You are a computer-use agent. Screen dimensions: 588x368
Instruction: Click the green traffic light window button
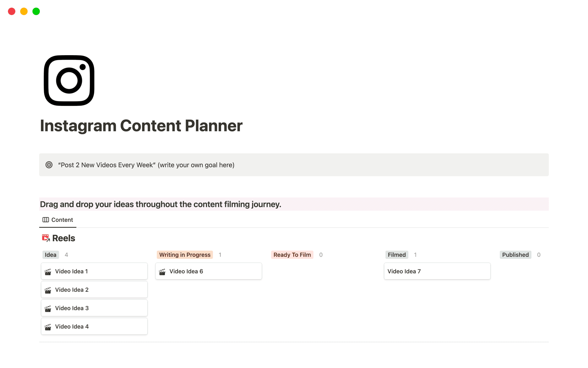tap(36, 11)
